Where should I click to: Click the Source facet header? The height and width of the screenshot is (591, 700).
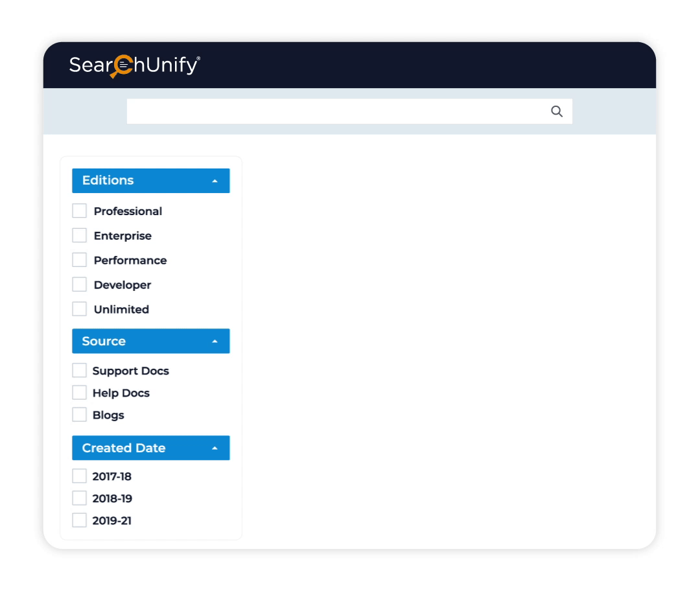pyautogui.click(x=151, y=341)
